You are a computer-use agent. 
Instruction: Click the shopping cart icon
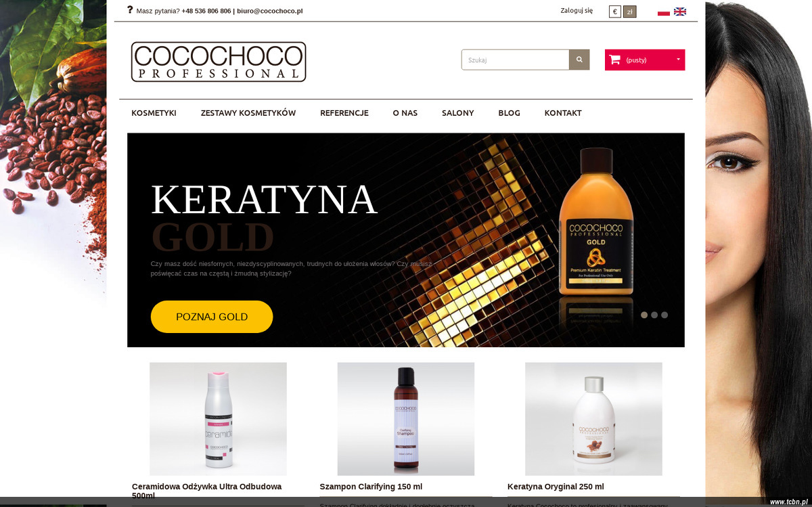(x=614, y=60)
